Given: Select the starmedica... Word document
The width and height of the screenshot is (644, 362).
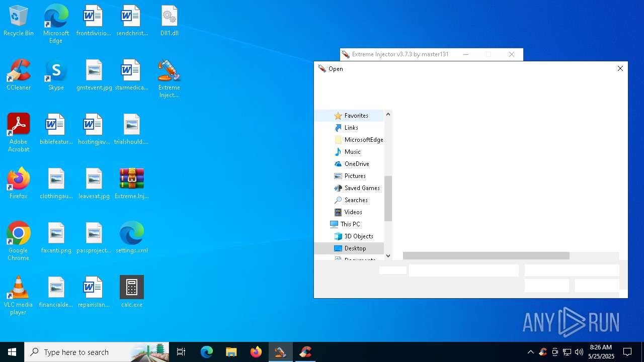Looking at the screenshot, I should (x=132, y=75).
